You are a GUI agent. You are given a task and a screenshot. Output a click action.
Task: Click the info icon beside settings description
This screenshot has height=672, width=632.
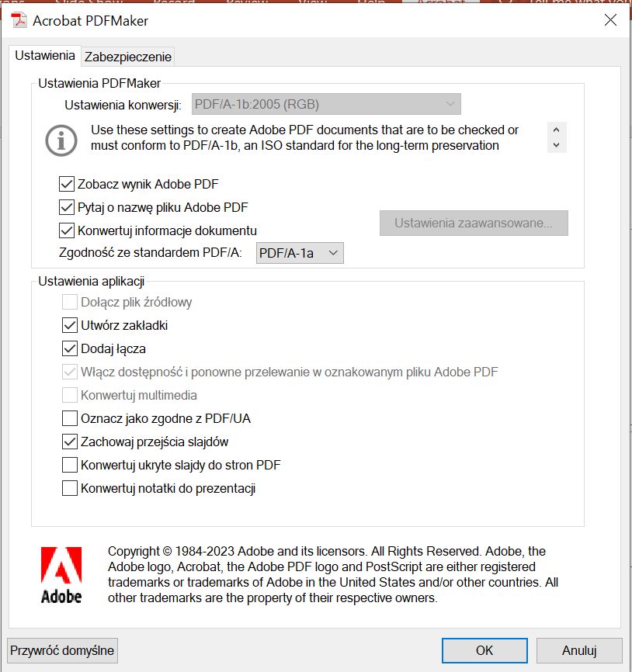61,139
